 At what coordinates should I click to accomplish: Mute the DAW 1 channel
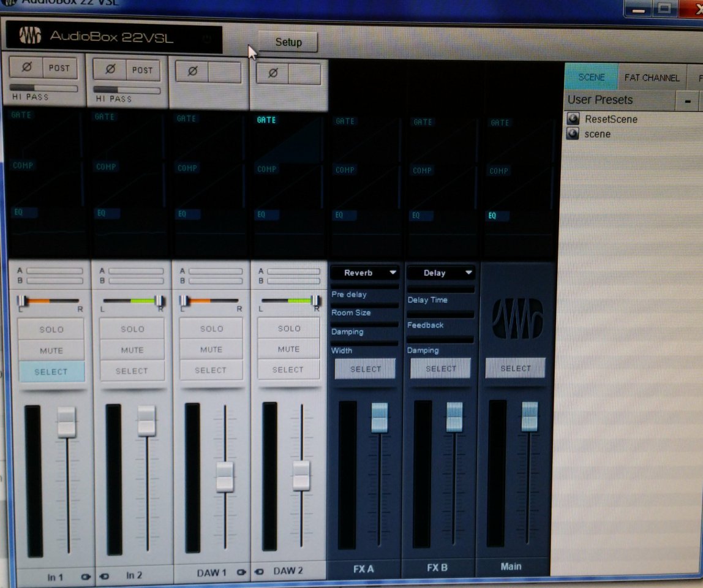[x=211, y=349]
